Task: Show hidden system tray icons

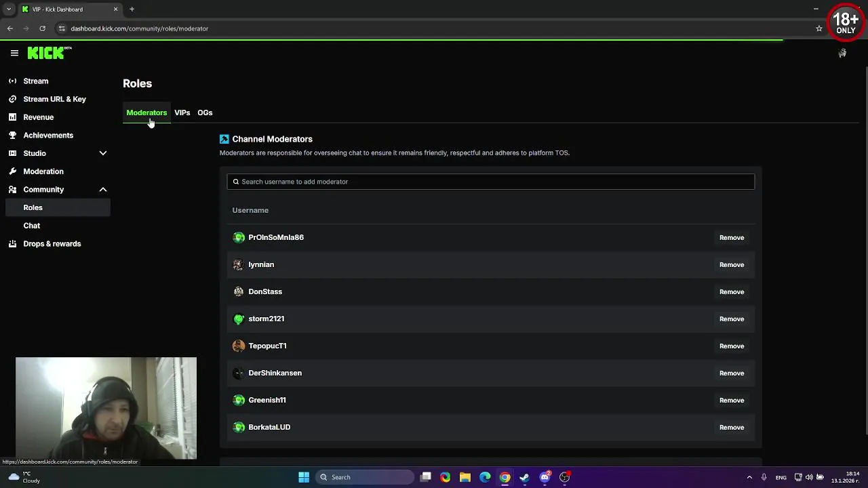Action: [749, 477]
